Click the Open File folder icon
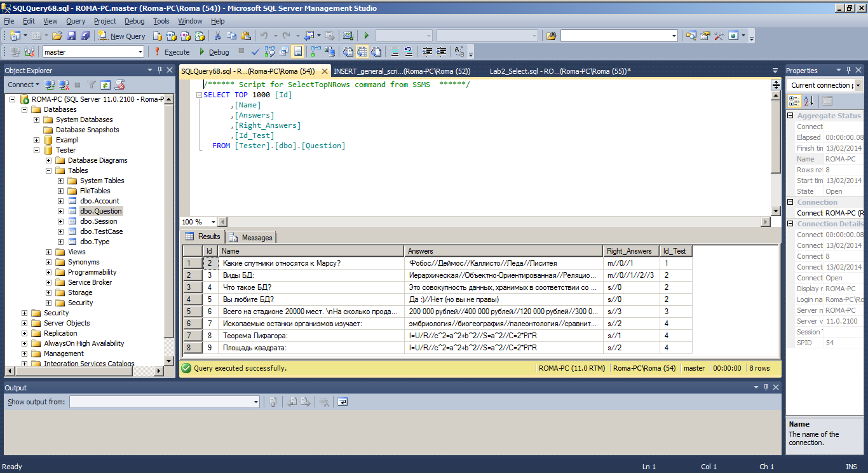This screenshot has width=868, height=473. click(57, 36)
